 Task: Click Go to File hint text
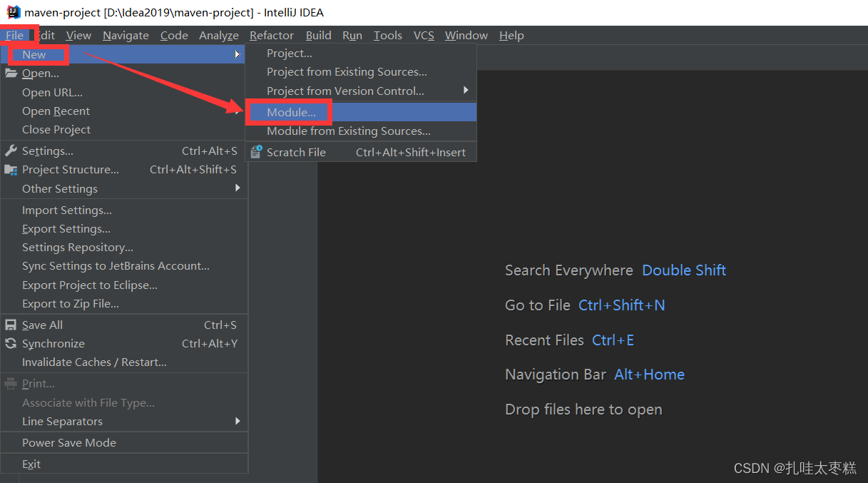[x=537, y=305]
